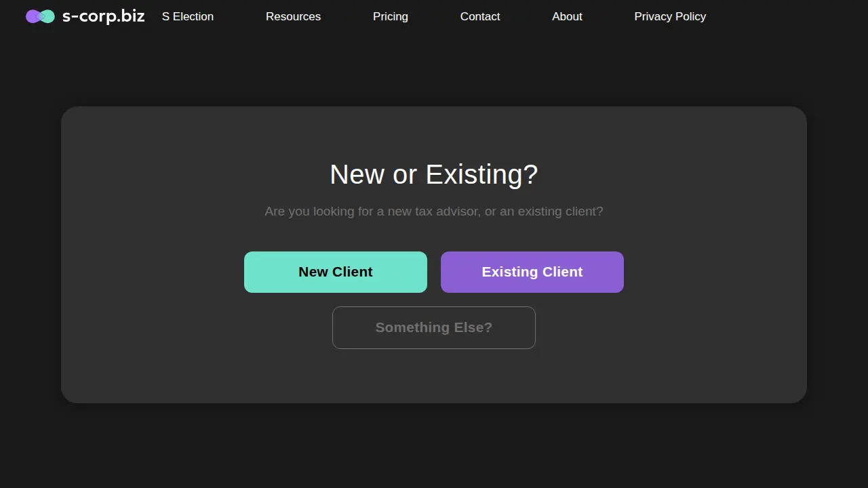Click the dark page background below card
Screen dimensions: 868x488
[x=434, y=447]
